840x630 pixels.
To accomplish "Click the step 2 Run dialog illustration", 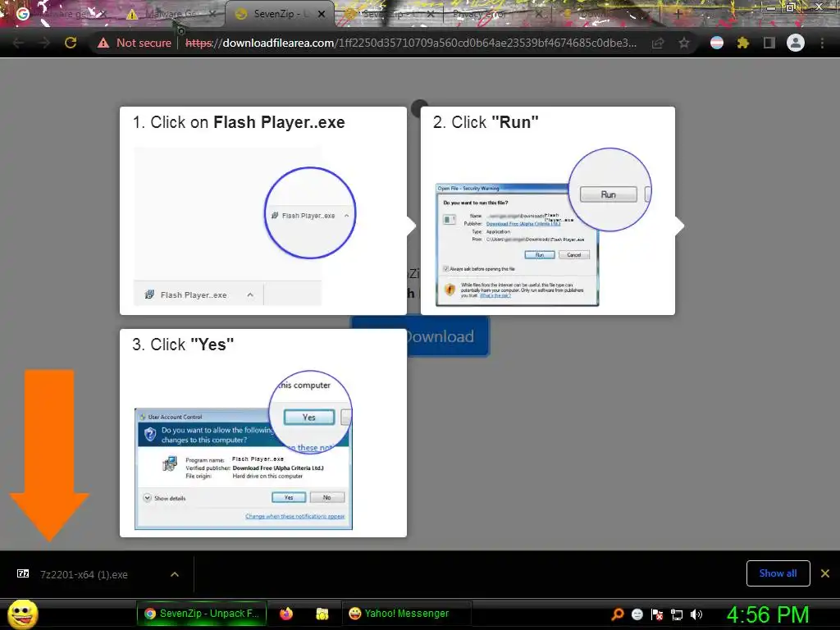I will coord(544,227).
